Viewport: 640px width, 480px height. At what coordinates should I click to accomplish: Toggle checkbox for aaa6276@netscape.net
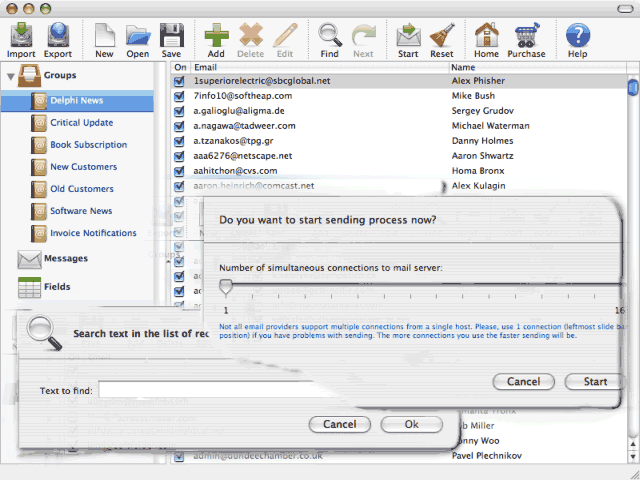click(180, 156)
